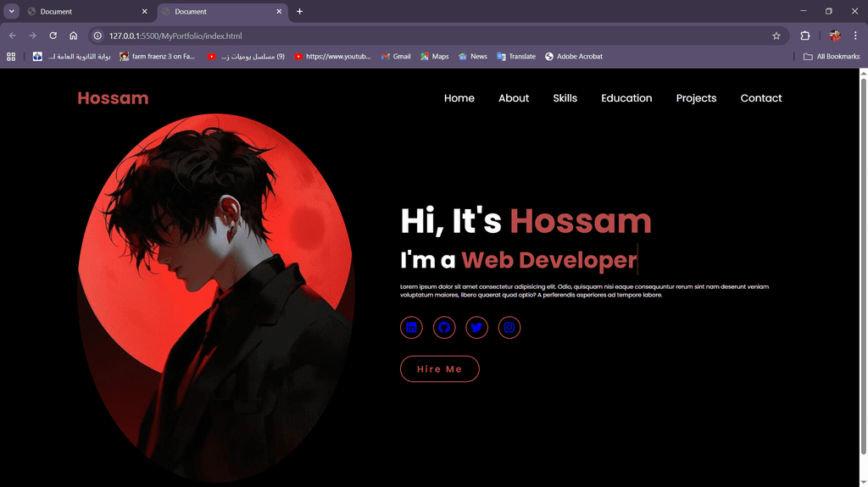The image size is (868, 487).
Task: Navigate to Education section
Action: point(626,98)
